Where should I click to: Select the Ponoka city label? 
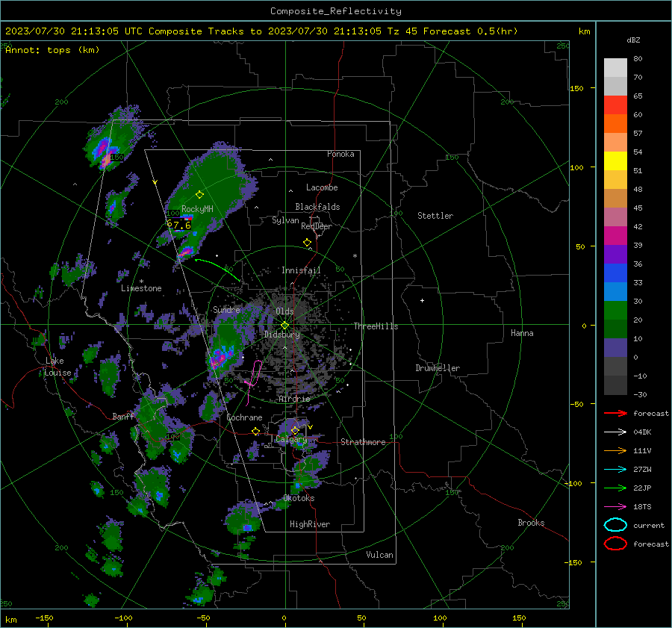pos(340,154)
